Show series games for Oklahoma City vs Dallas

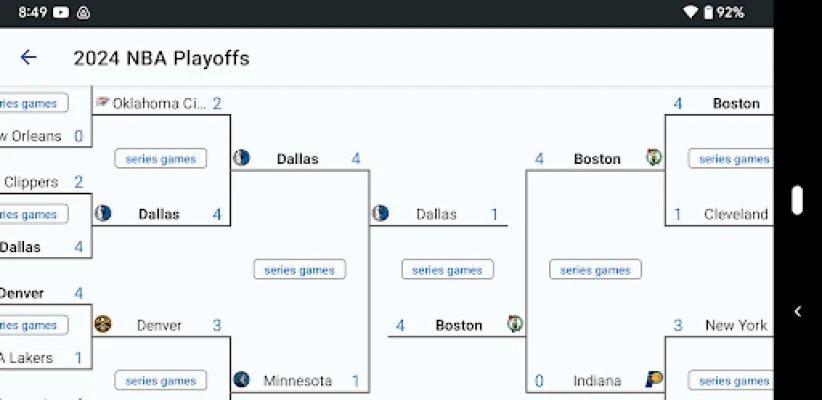point(161,159)
